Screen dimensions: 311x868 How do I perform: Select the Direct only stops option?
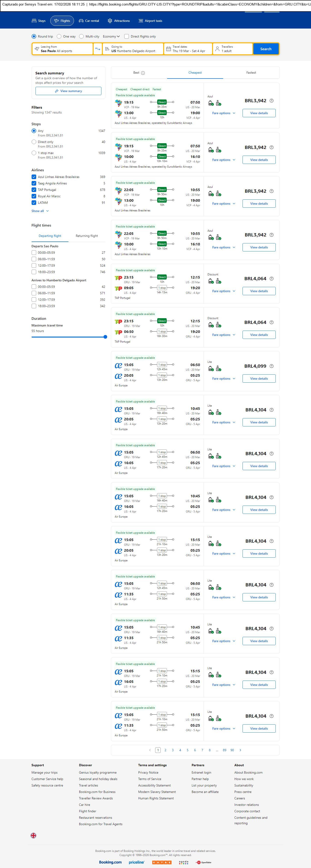click(x=34, y=142)
